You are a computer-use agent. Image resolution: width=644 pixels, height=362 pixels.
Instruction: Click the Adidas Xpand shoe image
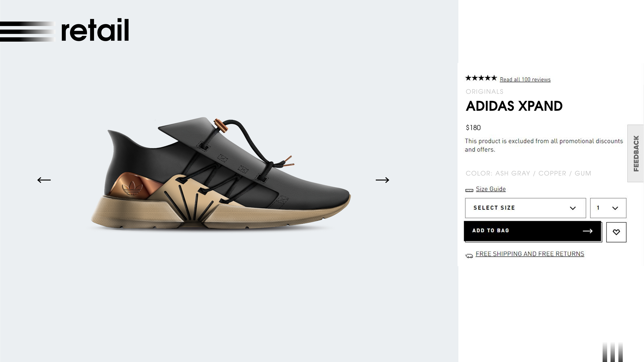(221, 174)
